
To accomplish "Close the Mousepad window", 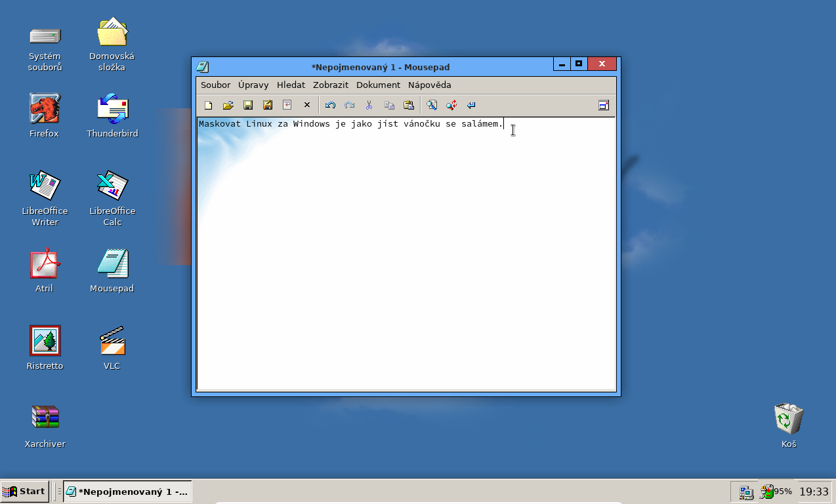I will tap(602, 64).
